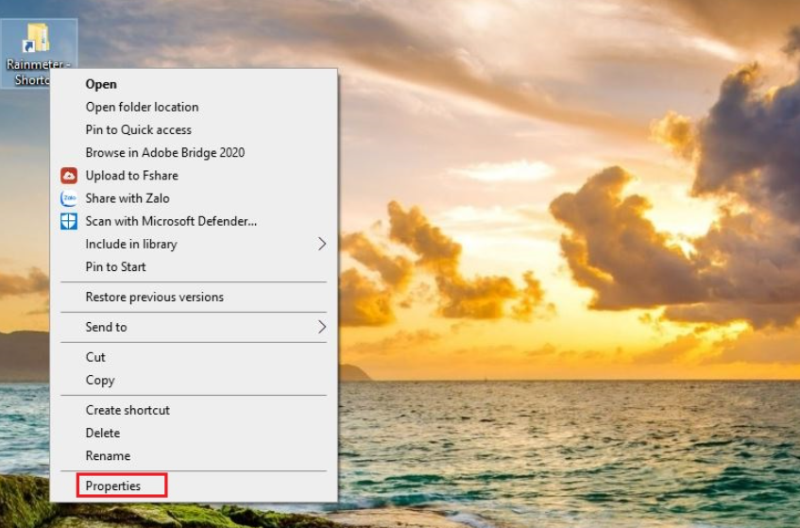Select the Rainmeter shortcut desktop icon

click(39, 53)
